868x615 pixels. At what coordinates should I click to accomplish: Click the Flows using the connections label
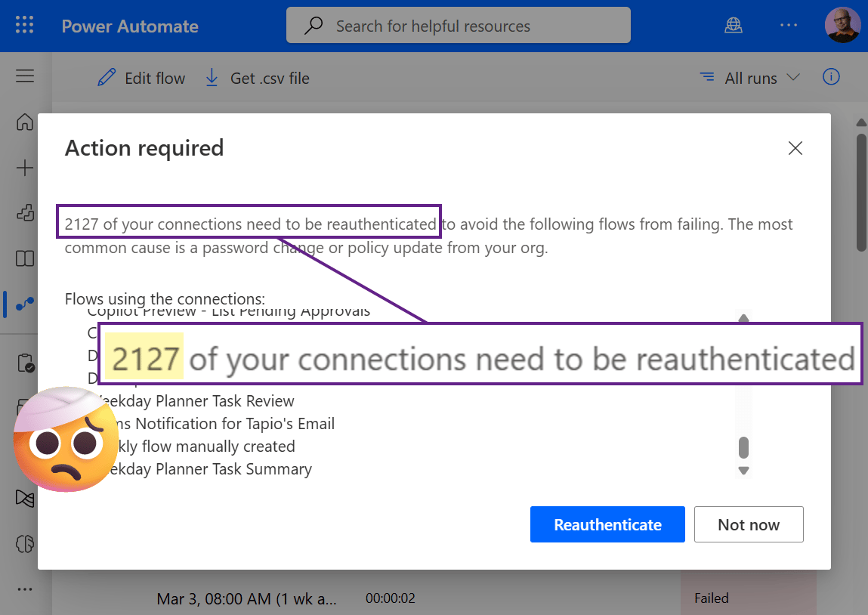[165, 299]
